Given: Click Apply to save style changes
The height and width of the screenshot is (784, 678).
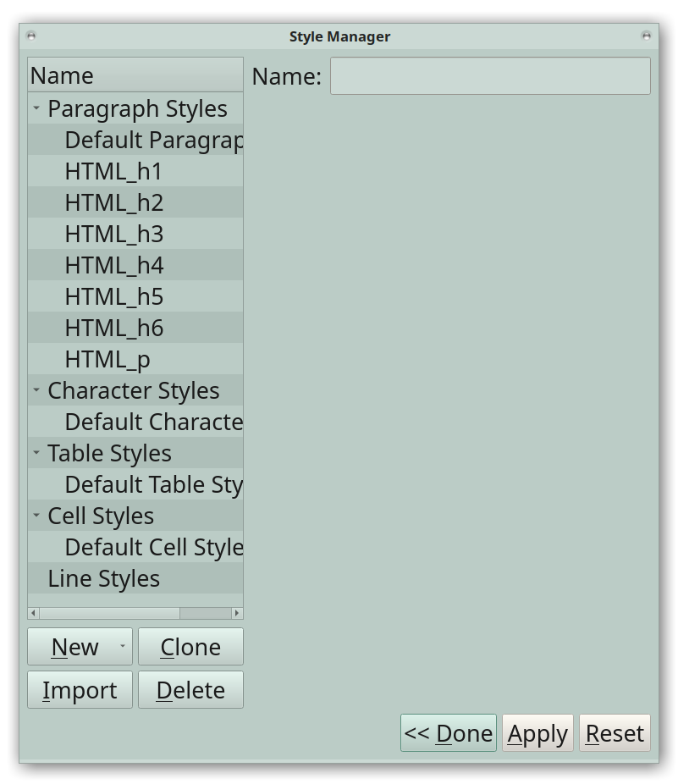Looking at the screenshot, I should [537, 733].
